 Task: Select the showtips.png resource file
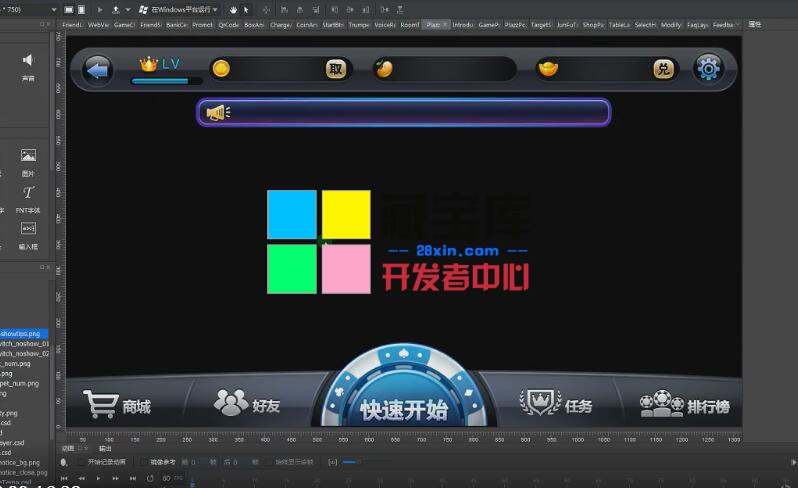(x=24, y=334)
